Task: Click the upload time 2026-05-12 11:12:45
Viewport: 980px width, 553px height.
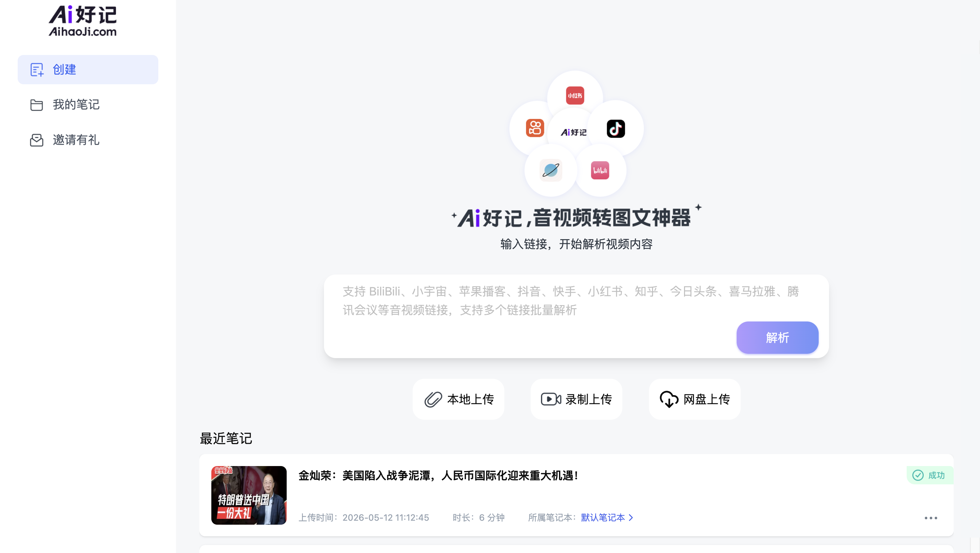Action: pos(386,518)
